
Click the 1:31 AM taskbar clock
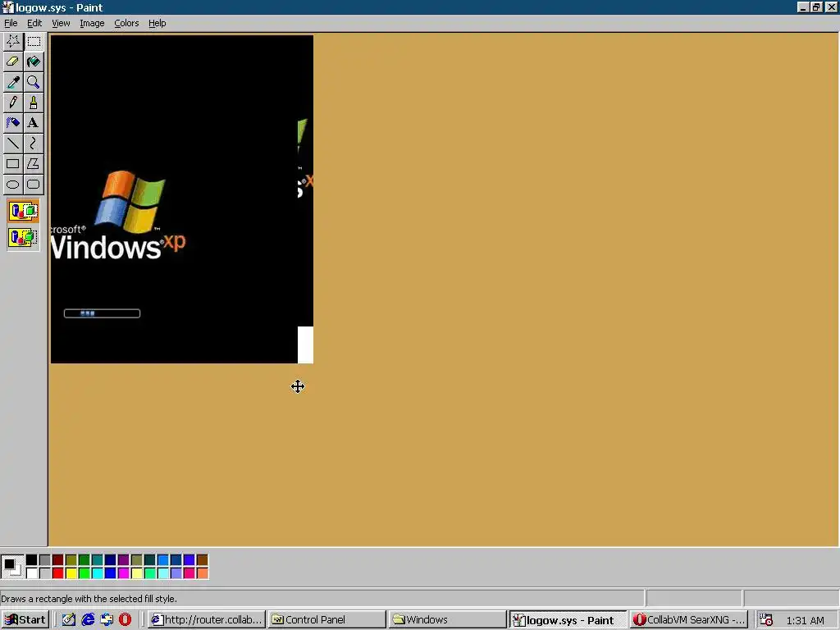(805, 620)
